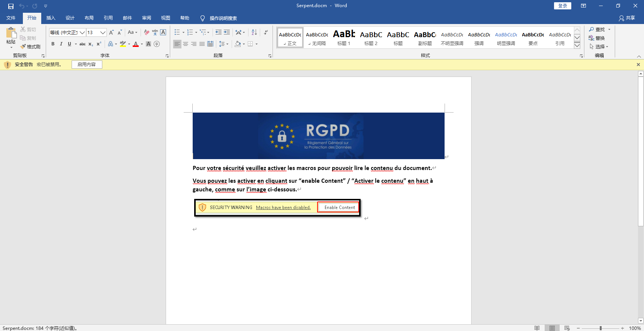Open the font name dropdown
Screen dimensions: 644x331
click(x=82, y=33)
